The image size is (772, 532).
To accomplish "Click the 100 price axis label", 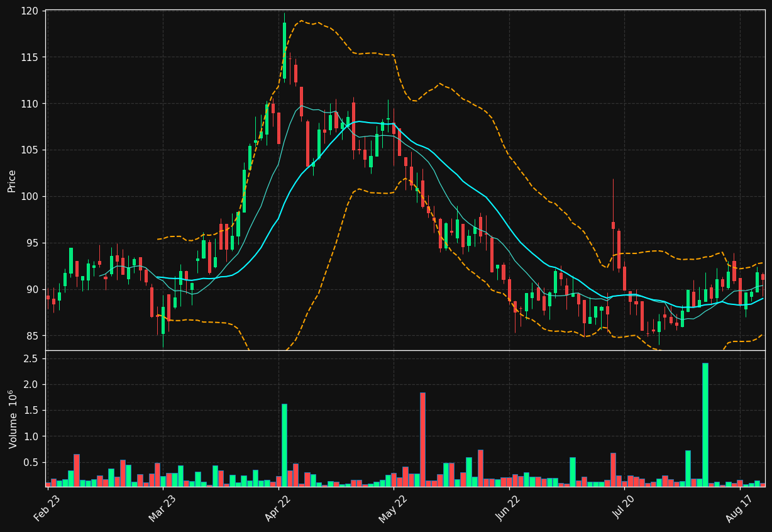I will pos(30,197).
